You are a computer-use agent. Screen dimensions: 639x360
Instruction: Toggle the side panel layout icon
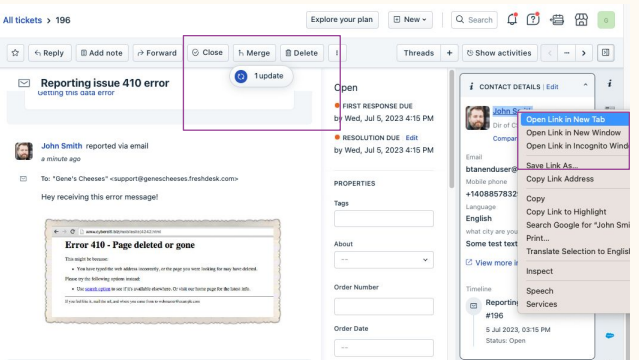pyautogui.click(x=606, y=53)
